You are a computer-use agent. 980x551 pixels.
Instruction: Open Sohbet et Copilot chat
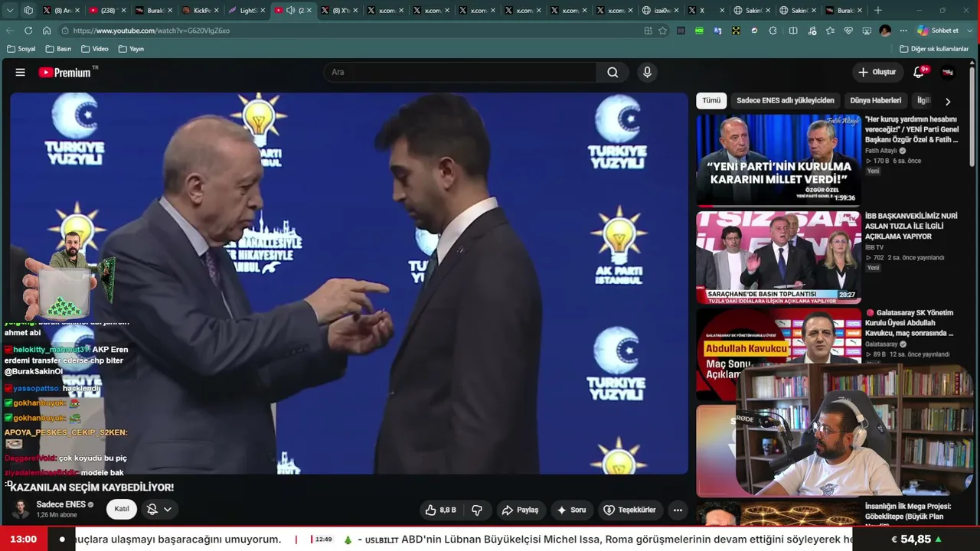pyautogui.click(x=938, y=31)
